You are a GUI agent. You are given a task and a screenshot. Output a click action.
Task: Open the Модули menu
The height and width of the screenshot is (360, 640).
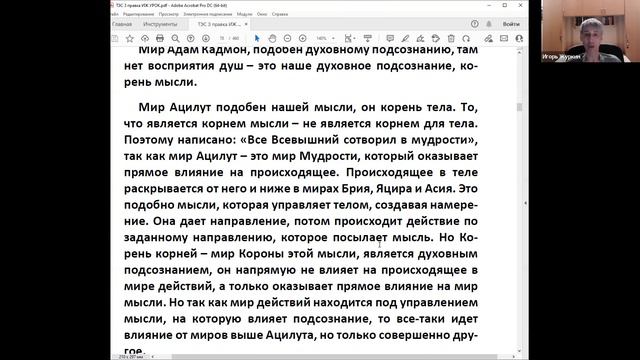244,14
